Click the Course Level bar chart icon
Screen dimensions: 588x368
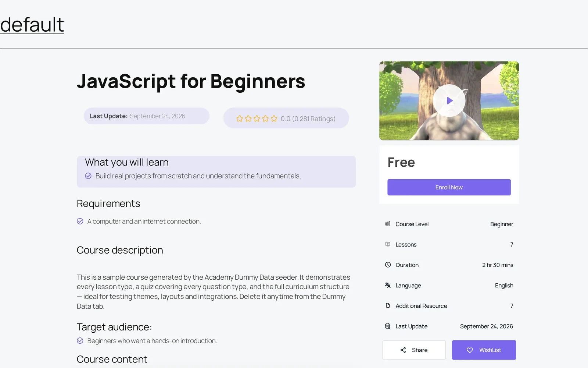point(388,224)
